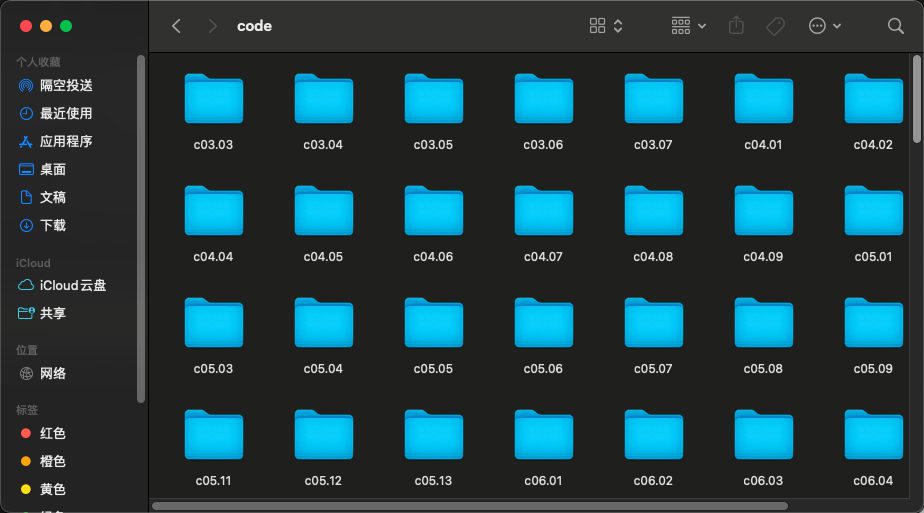This screenshot has width=924, height=513.
Task: Open the Finder search magnifier
Action: (895, 26)
